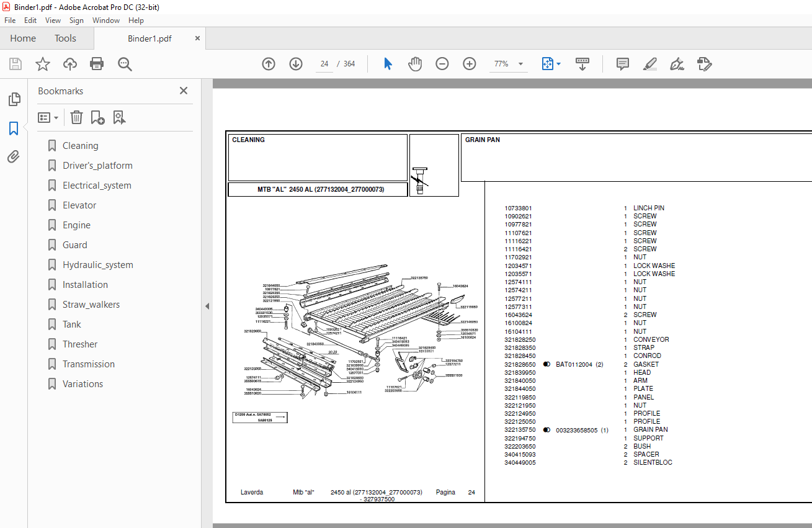
Task: Click the Save file icon
Action: (x=16, y=64)
